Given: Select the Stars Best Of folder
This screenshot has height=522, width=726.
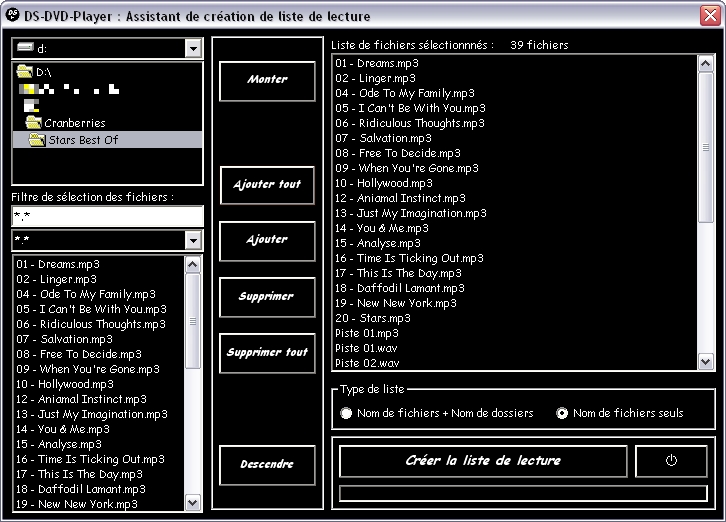Looking at the screenshot, I should [x=82, y=140].
